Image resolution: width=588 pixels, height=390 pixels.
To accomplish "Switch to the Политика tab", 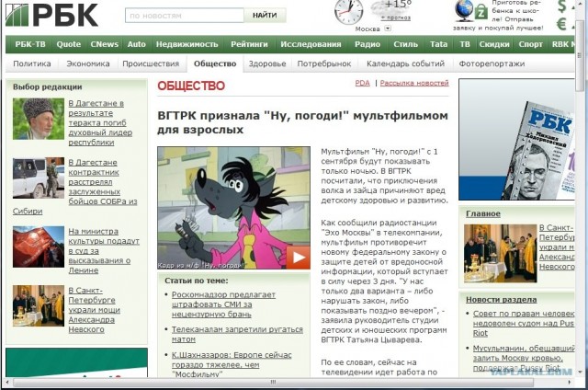I will point(32,63).
